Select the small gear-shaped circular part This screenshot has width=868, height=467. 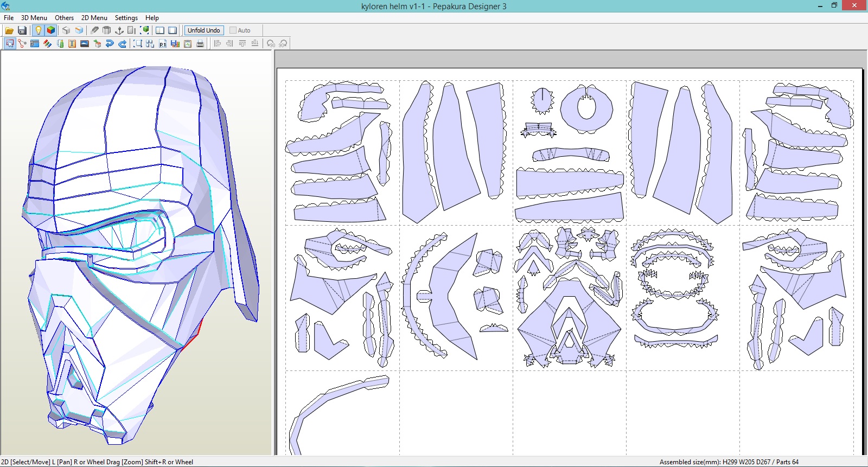tap(542, 100)
